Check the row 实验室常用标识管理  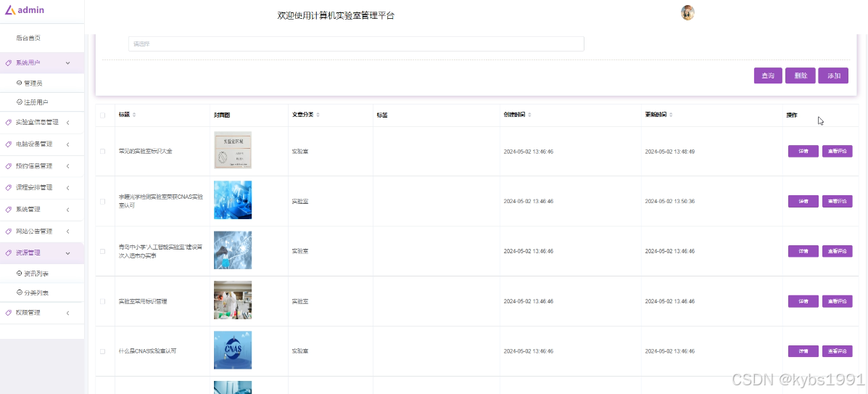pyautogui.click(x=102, y=301)
